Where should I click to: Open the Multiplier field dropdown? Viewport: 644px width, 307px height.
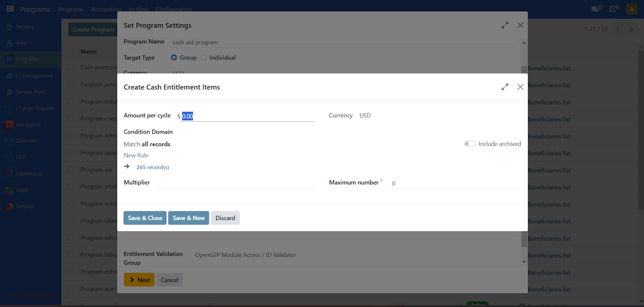pyautogui.click(x=236, y=183)
